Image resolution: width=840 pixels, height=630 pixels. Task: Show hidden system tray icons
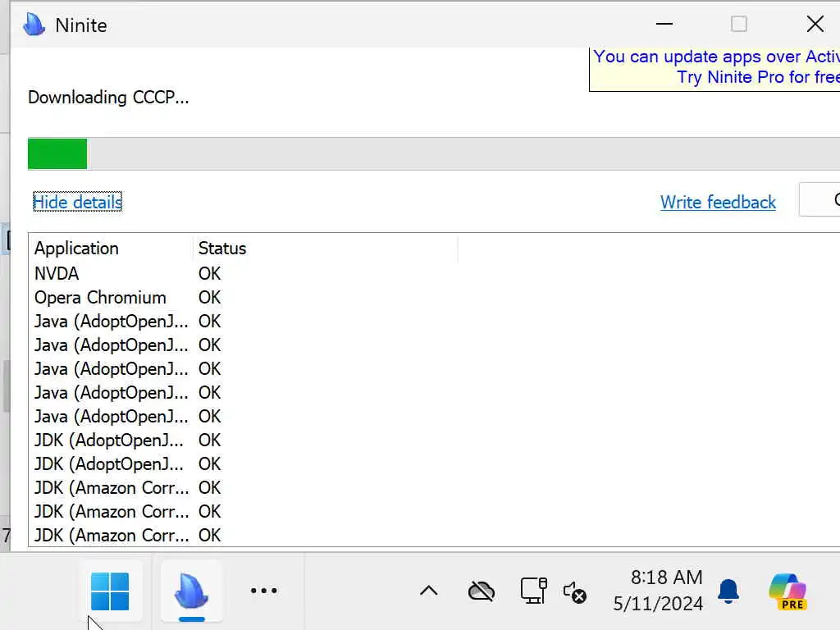[428, 591]
